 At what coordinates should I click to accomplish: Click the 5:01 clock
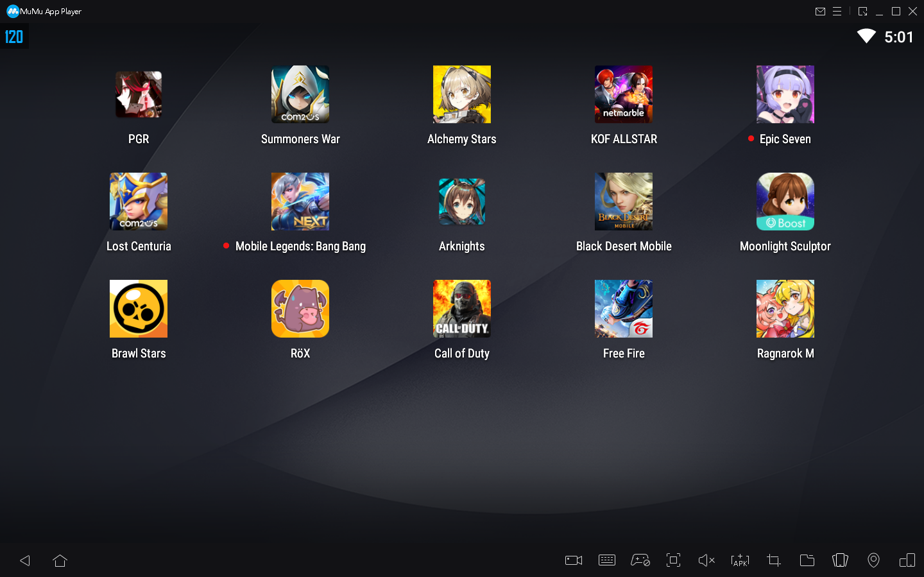click(898, 37)
